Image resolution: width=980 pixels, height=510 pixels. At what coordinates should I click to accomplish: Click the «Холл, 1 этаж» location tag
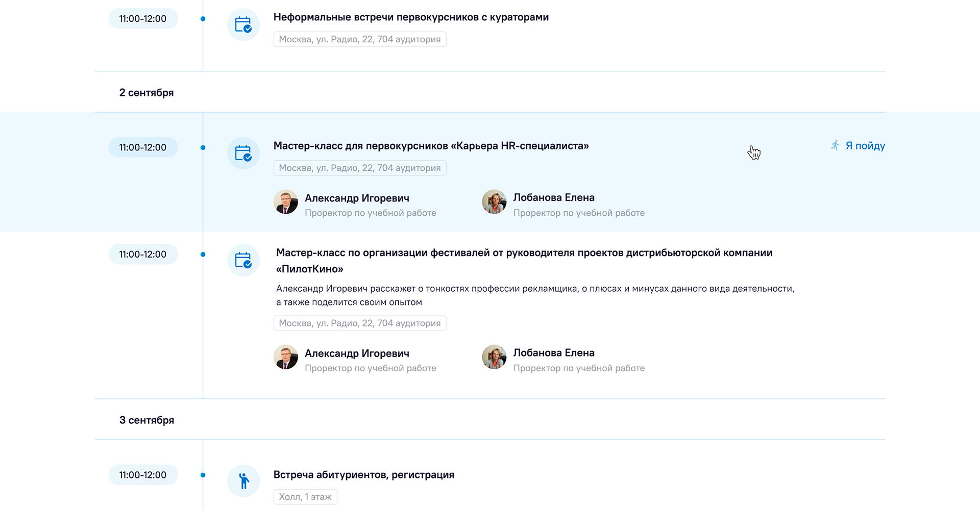click(305, 497)
